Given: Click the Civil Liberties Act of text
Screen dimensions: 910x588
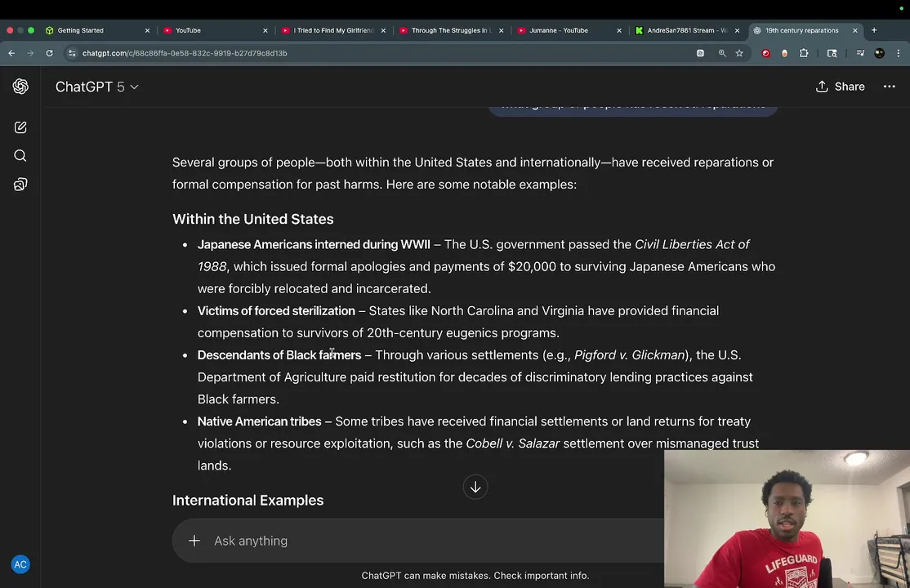Looking at the screenshot, I should point(692,244).
